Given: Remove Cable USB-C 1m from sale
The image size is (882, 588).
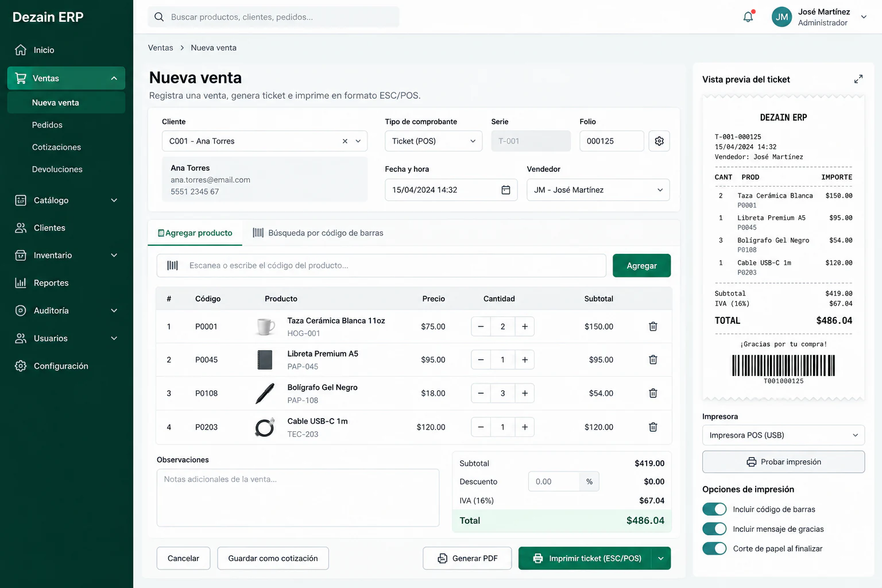Looking at the screenshot, I should click(653, 427).
